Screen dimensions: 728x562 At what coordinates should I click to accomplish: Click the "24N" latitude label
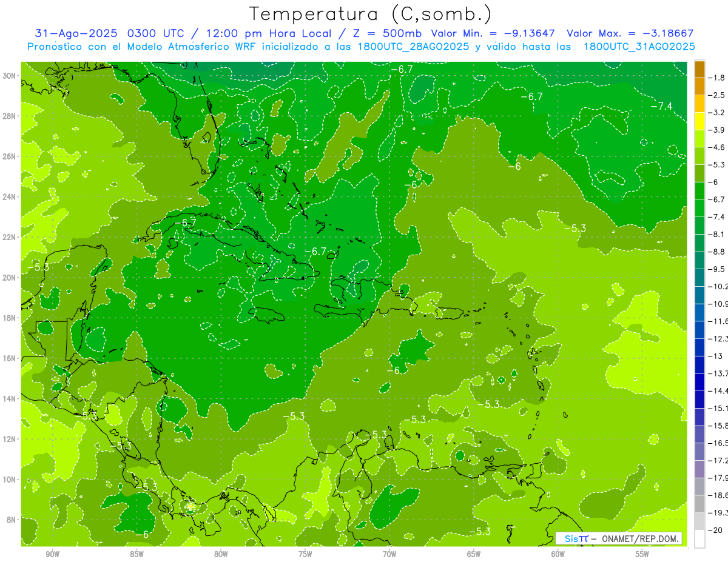click(10, 196)
